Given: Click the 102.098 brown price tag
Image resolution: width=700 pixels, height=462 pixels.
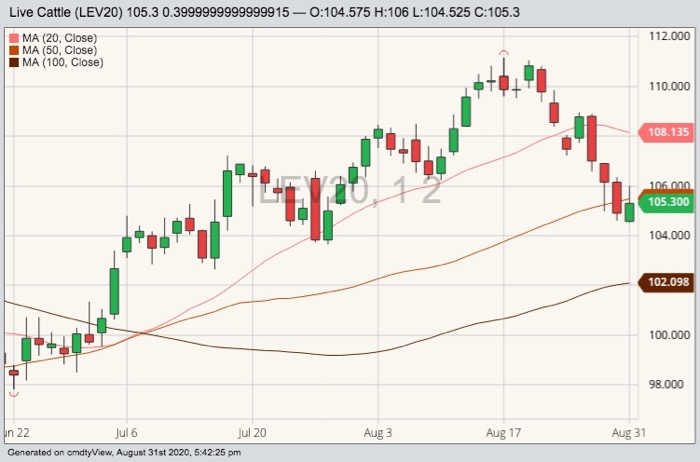Looking at the screenshot, I should tap(666, 282).
